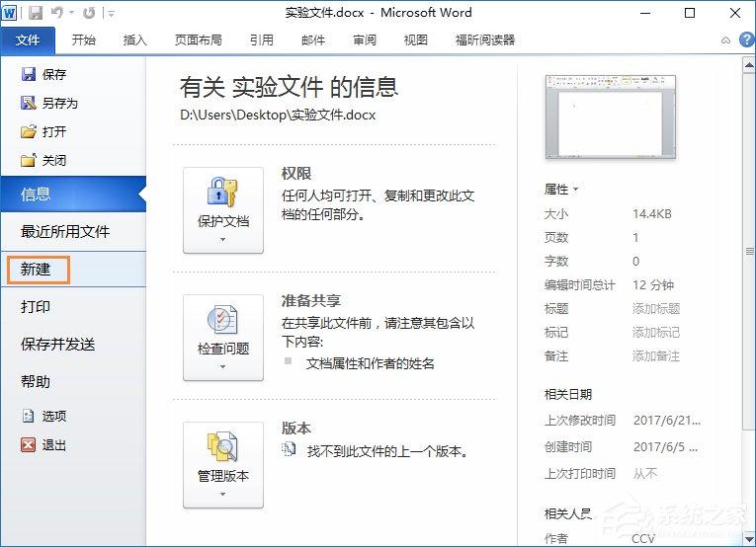Click the redo arrow in quick access toolbar

point(89,13)
